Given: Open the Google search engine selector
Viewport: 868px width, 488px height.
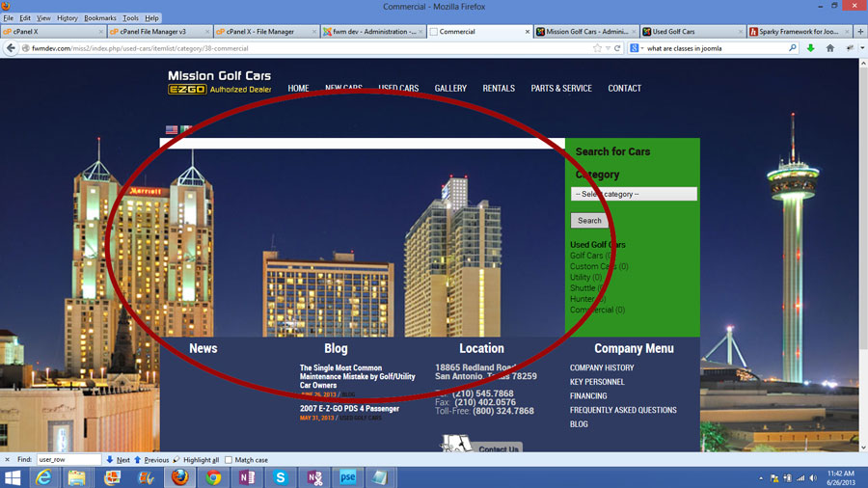Looking at the screenshot, I should click(637, 48).
